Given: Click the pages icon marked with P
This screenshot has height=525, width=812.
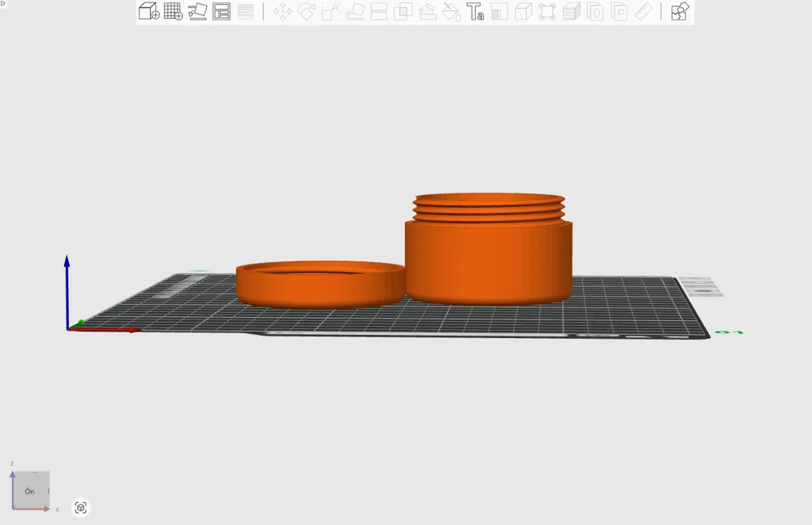Looking at the screenshot, I should [620, 11].
